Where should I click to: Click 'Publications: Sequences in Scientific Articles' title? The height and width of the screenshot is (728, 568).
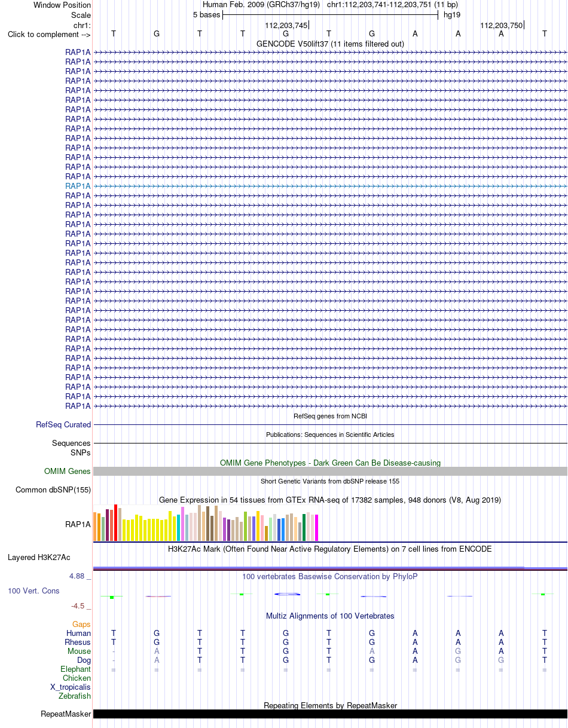point(330,435)
